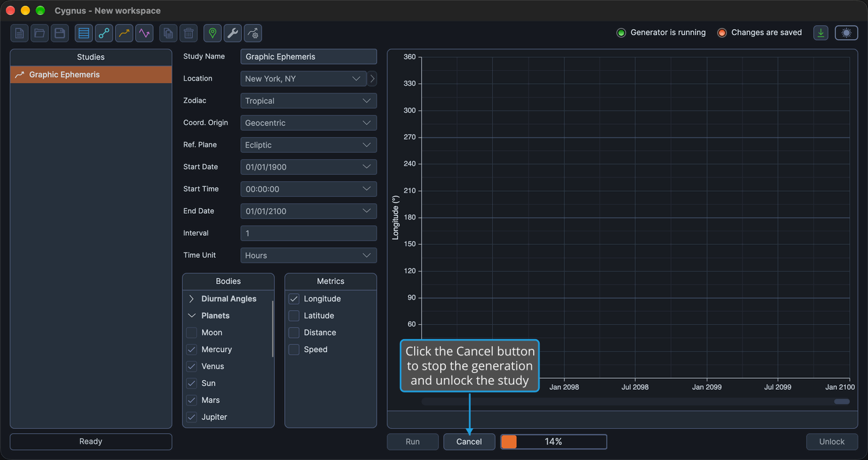Click the green download arrow icon

click(x=821, y=33)
